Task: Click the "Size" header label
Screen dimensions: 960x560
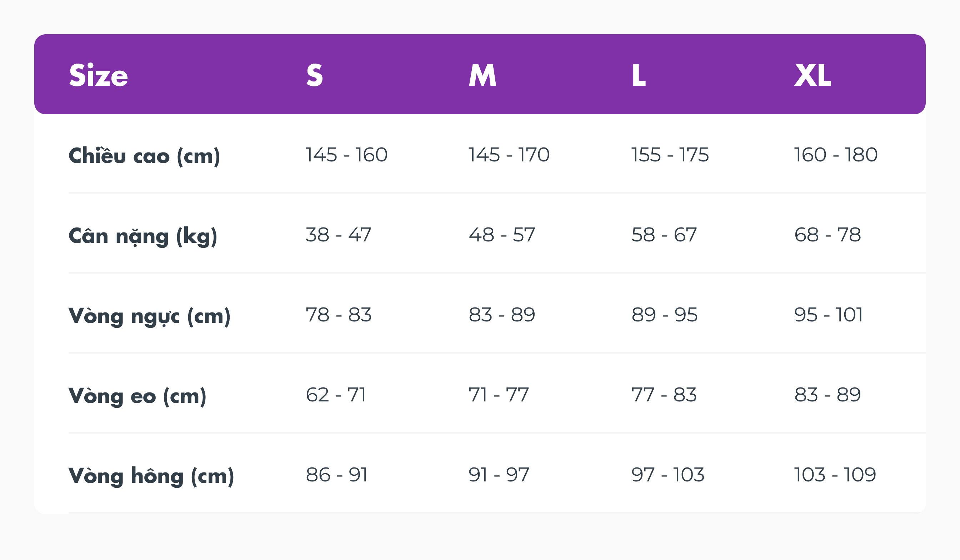Action: 98,75
